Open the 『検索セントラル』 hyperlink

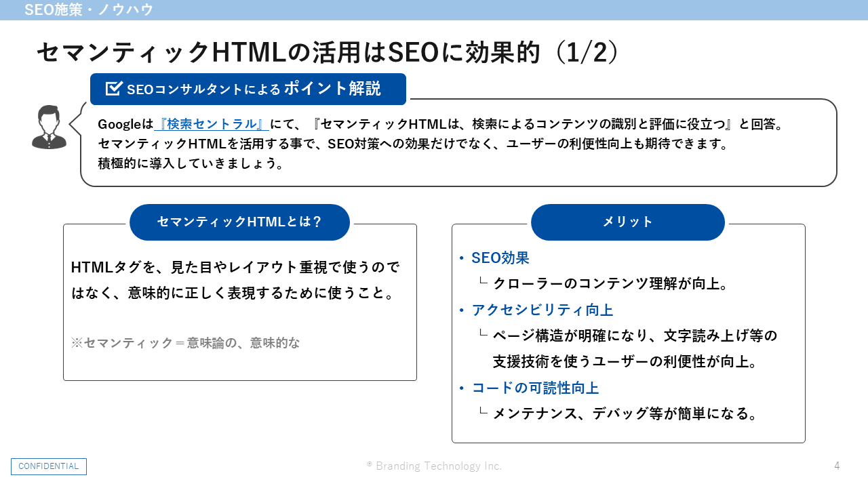click(x=212, y=124)
